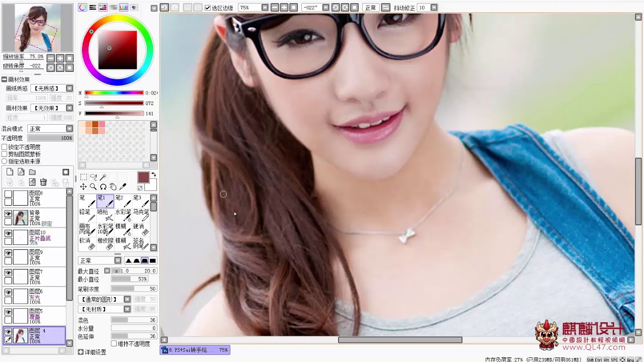Select the rotate canvas tool
Screen dimensions: 644x362
(103, 187)
